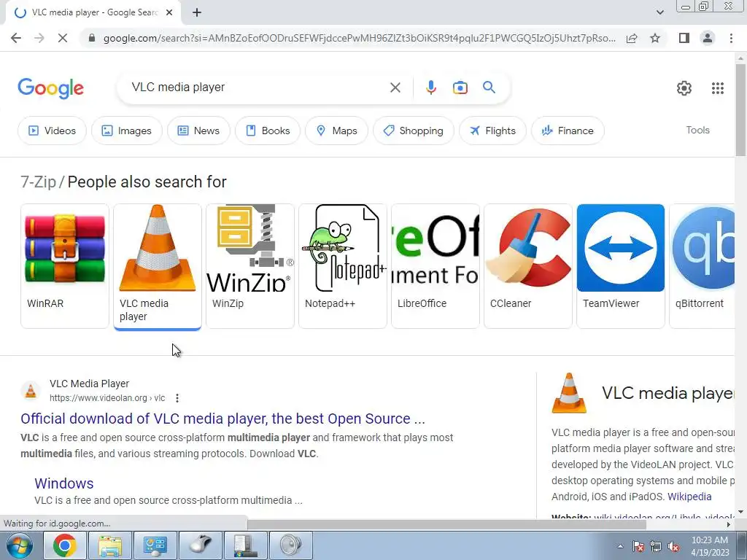Open Wikipedia link in knowledge panel
Screen dimensions: 747x560
[x=689, y=497]
